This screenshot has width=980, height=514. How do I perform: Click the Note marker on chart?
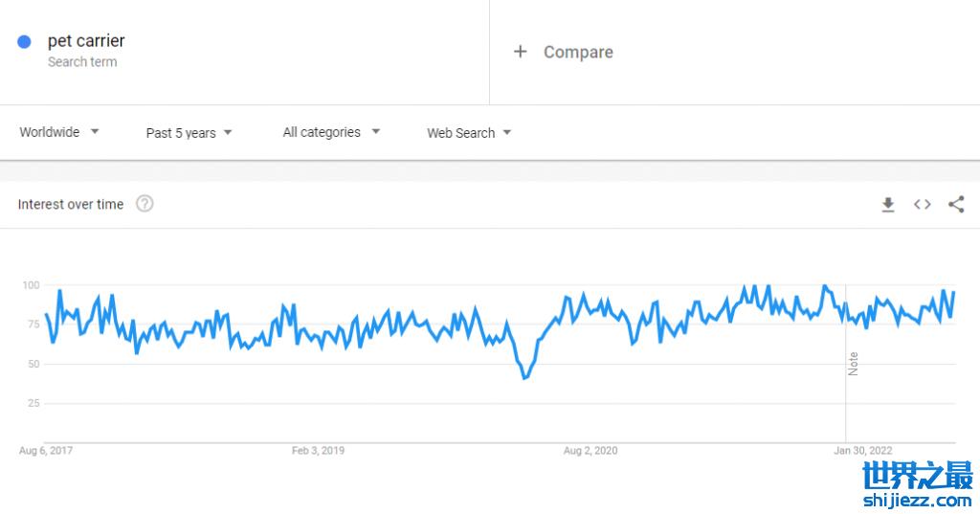[853, 364]
